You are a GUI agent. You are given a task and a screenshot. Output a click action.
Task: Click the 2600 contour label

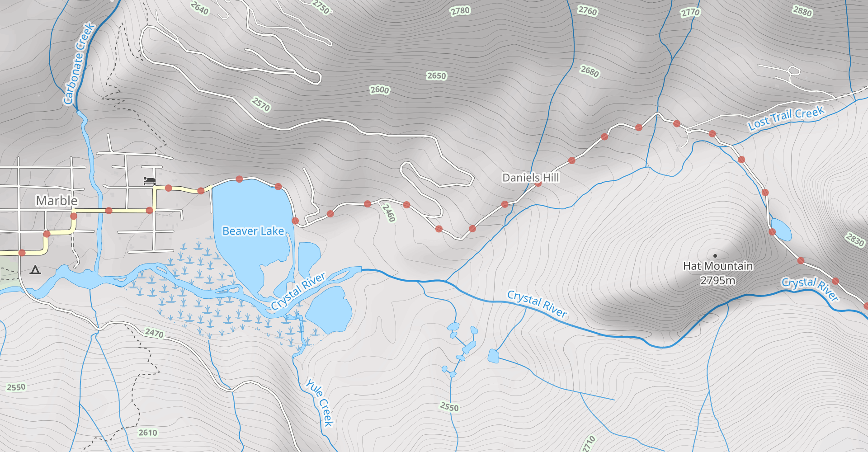tap(379, 89)
